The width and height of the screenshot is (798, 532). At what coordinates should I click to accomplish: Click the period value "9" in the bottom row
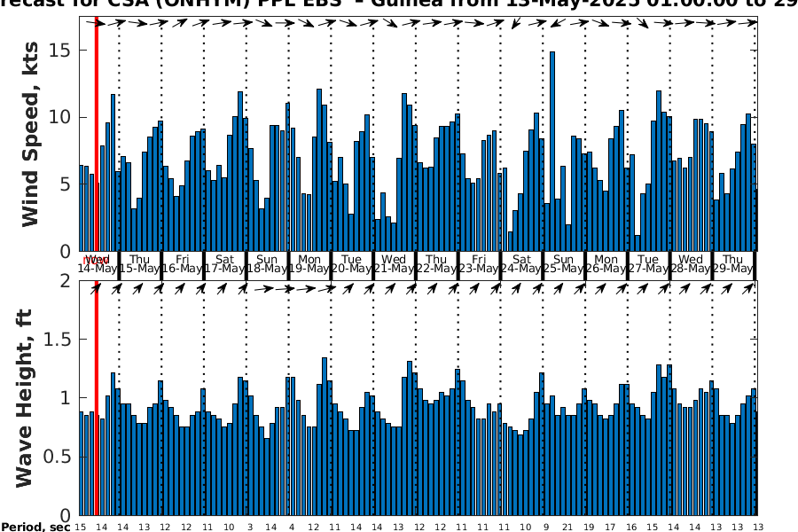point(546,528)
